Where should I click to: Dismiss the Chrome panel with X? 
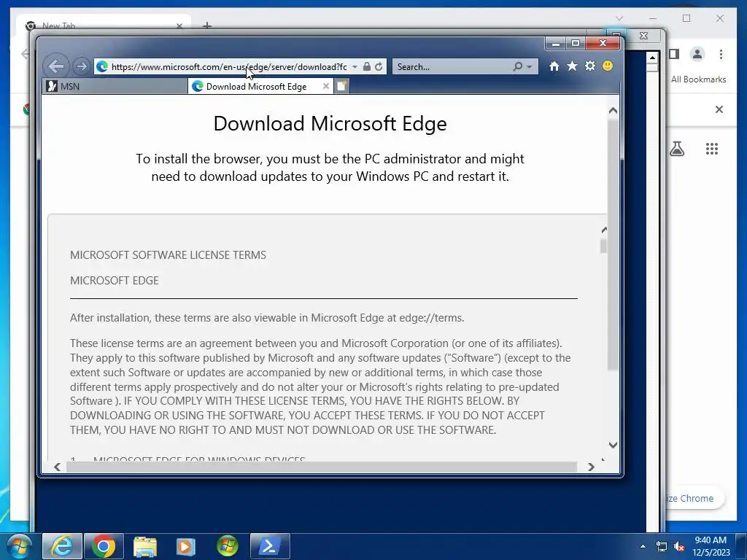tap(719, 109)
